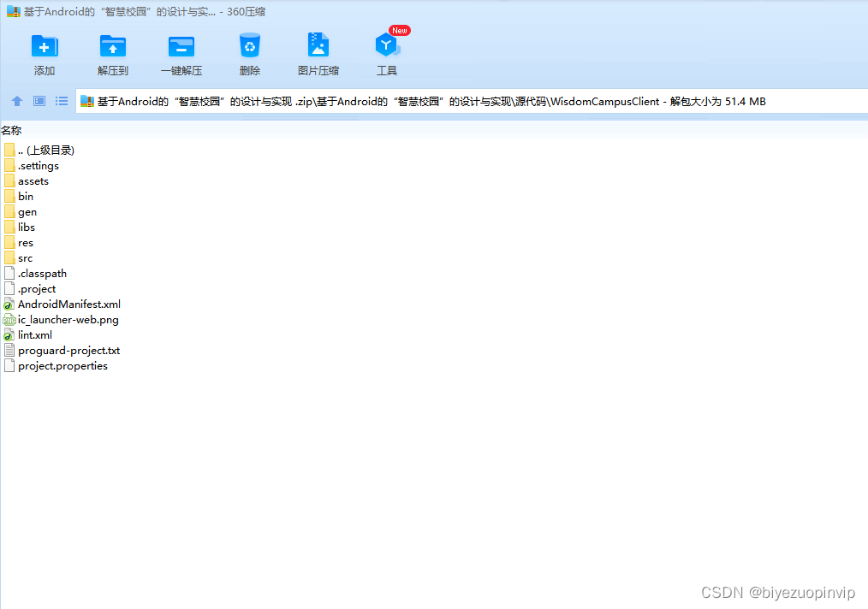The image size is (868, 609).
Task: Expand the .settings folder
Action: [x=37, y=165]
